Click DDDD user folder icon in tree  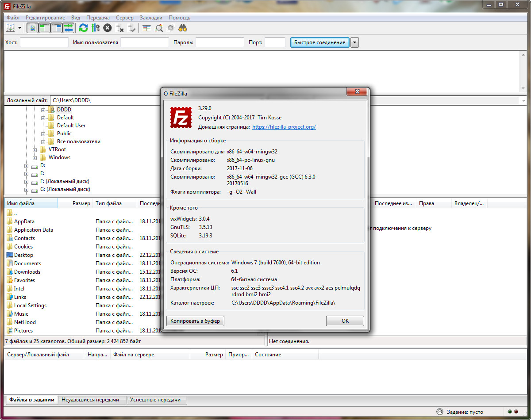click(x=52, y=110)
